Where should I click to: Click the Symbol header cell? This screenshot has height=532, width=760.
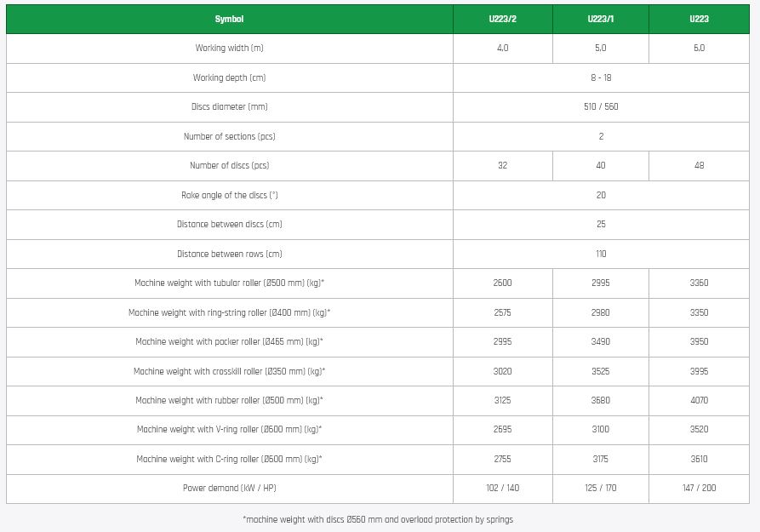pyautogui.click(x=229, y=19)
